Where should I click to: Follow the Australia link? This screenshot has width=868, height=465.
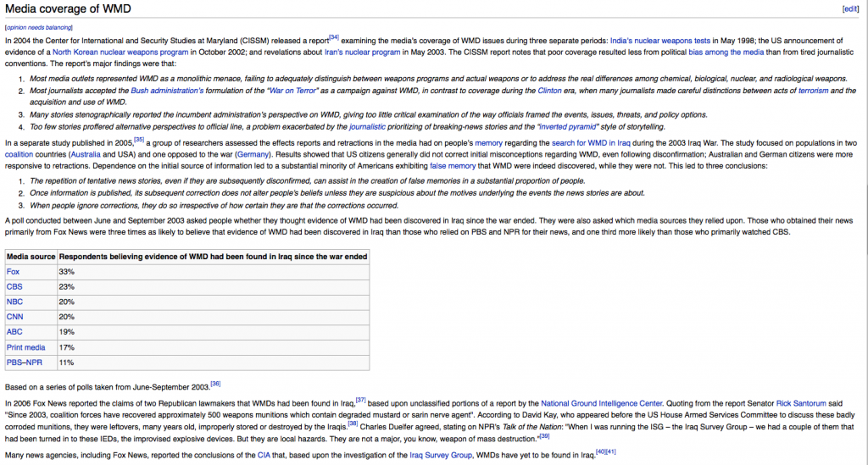coord(86,155)
